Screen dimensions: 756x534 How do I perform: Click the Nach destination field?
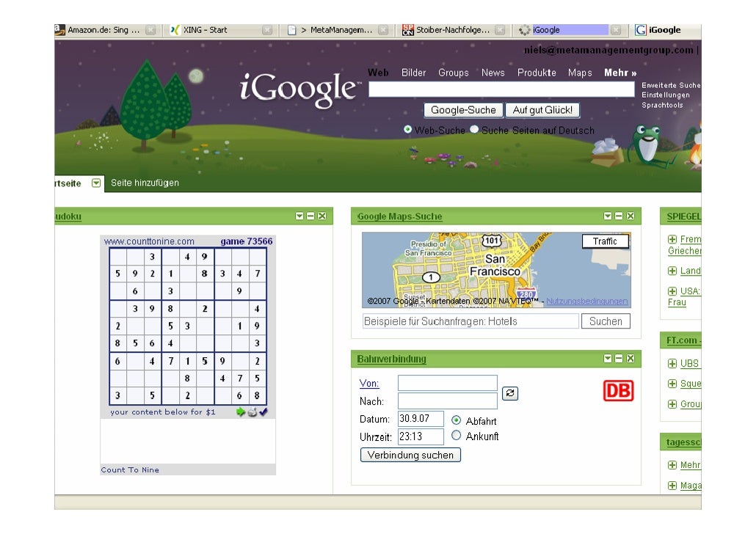tap(448, 401)
